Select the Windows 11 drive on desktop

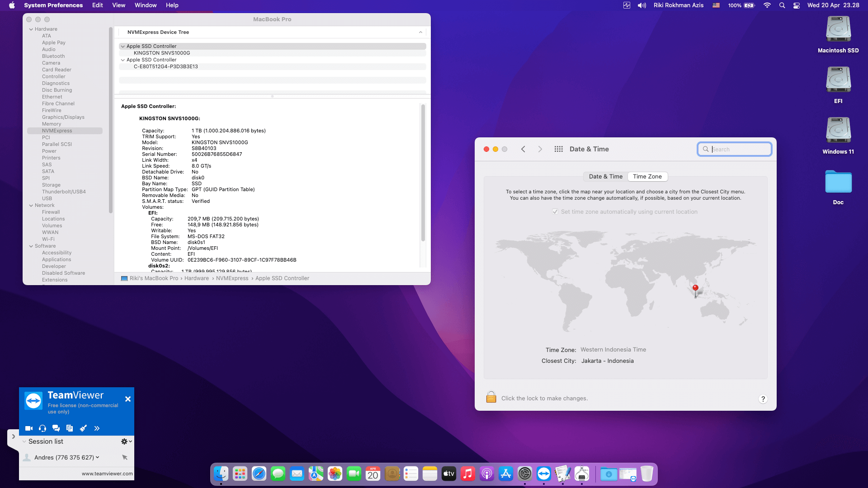(838, 136)
